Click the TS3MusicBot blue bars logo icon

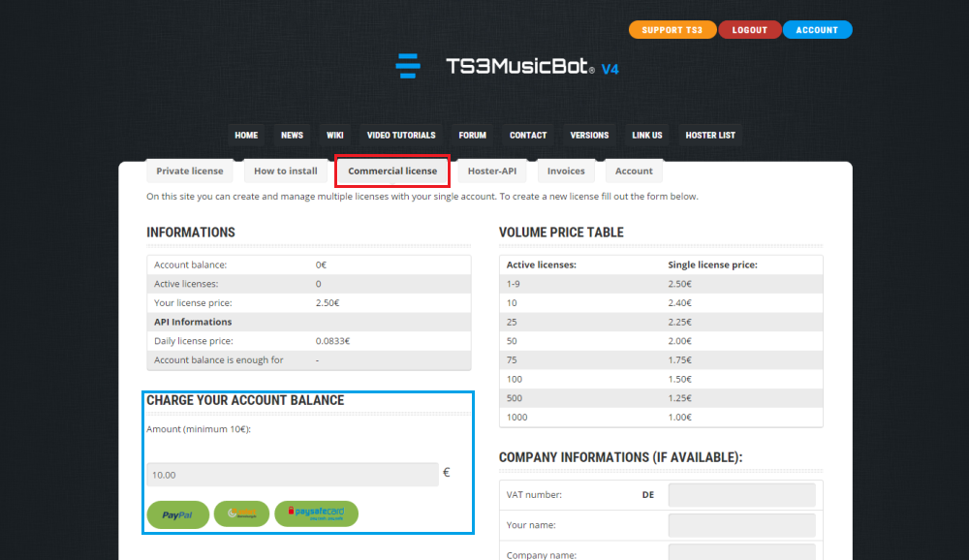click(408, 66)
